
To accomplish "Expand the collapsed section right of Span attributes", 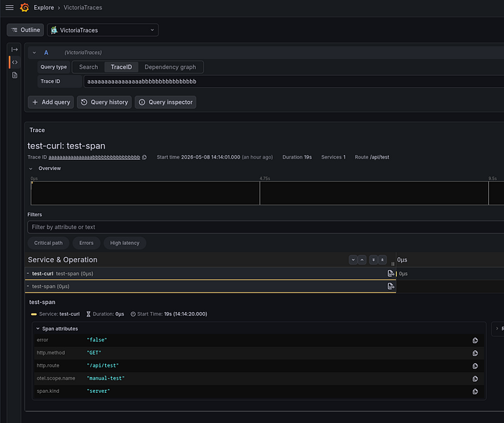I will pyautogui.click(x=498, y=329).
